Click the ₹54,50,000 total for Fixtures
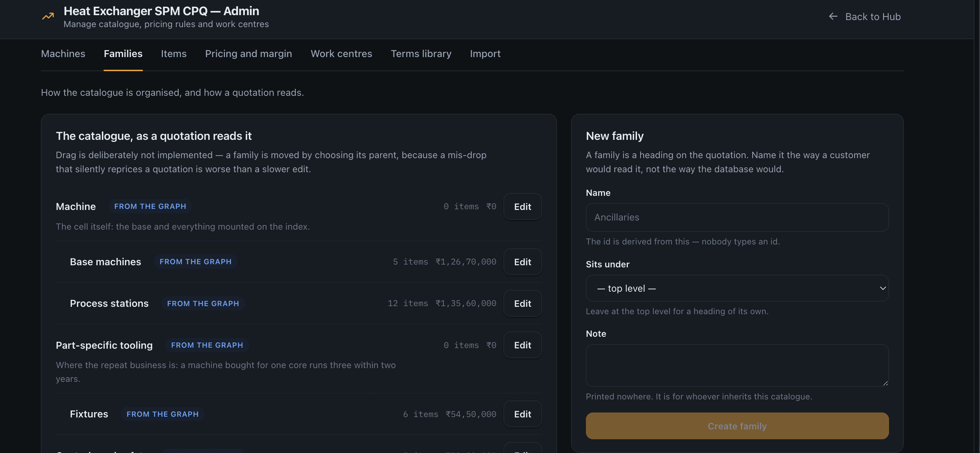The image size is (980, 453). pos(471,414)
